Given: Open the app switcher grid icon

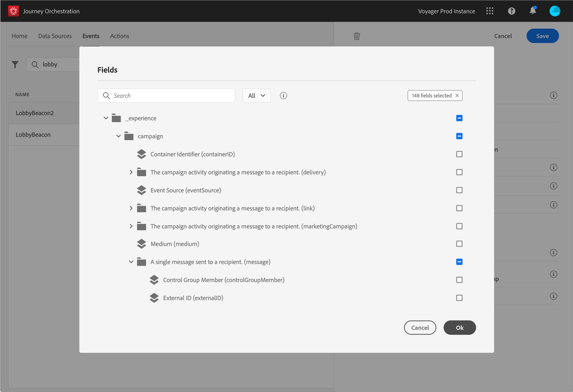Looking at the screenshot, I should [489, 11].
